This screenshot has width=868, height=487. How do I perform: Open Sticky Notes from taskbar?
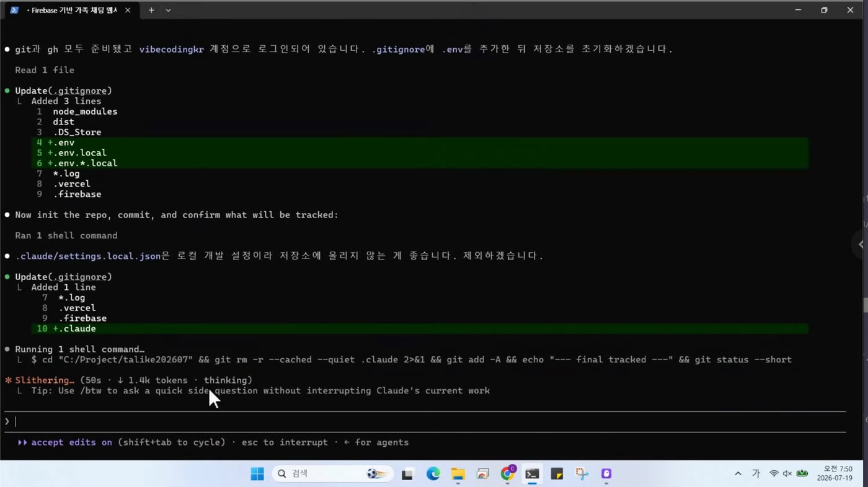[557, 474]
